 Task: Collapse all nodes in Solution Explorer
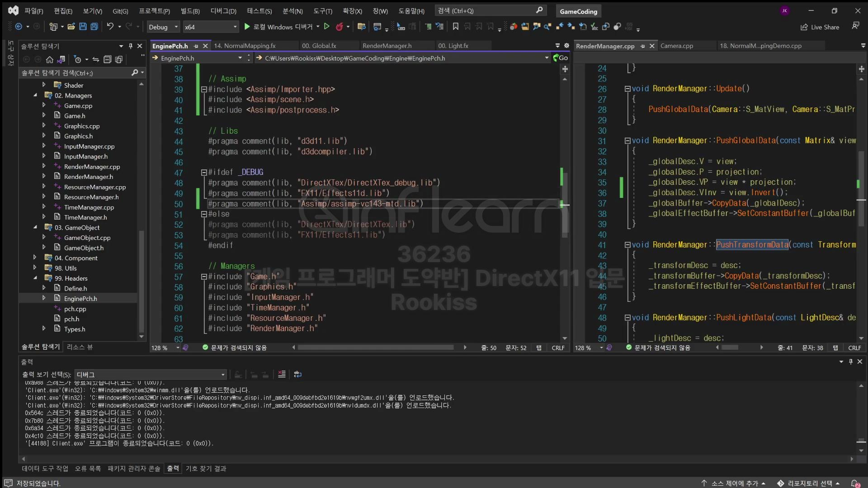point(107,60)
